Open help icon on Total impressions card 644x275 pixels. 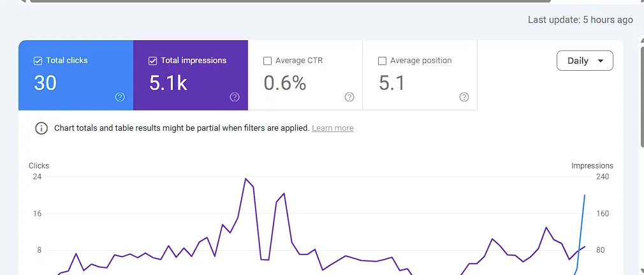(235, 97)
